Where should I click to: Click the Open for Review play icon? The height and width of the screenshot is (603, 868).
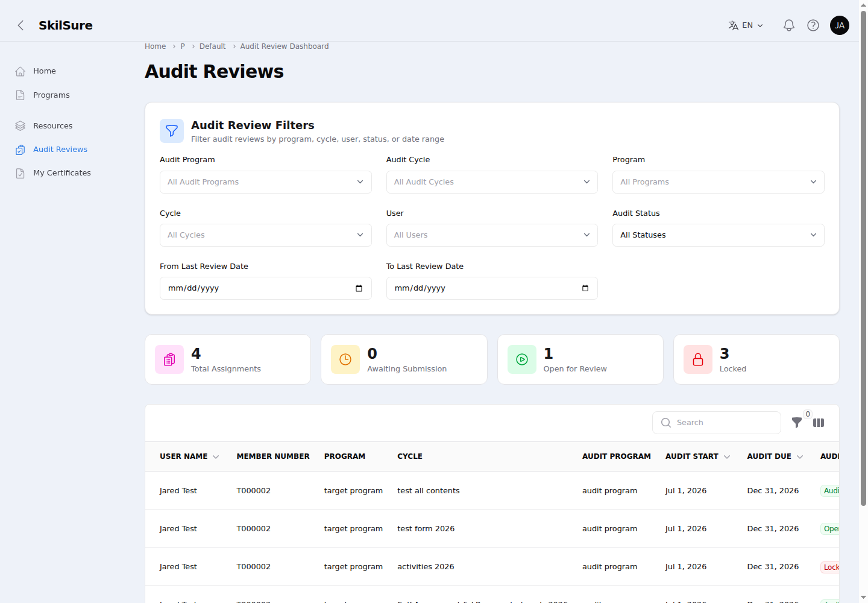point(522,359)
